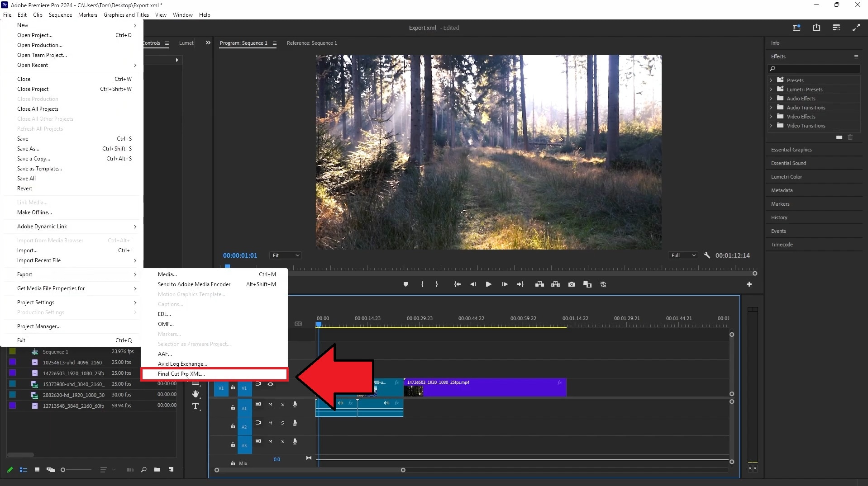This screenshot has height=486, width=868.
Task: Step back one frame
Action: pos(473,284)
